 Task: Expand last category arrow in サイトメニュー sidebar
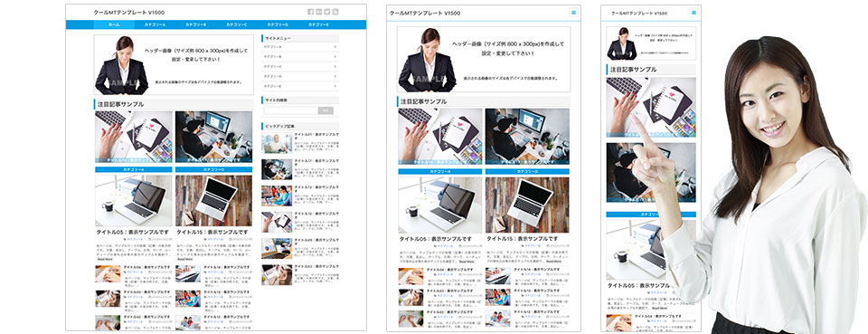pos(335,86)
